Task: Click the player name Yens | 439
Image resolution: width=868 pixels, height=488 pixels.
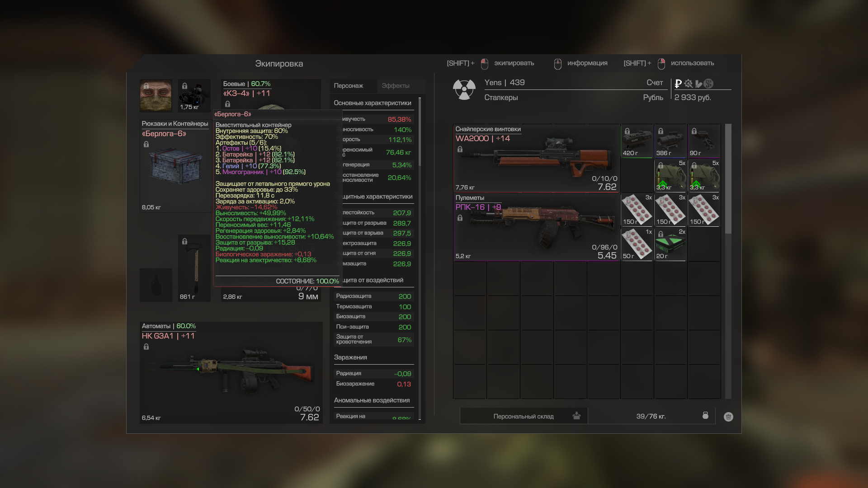Action: (505, 83)
